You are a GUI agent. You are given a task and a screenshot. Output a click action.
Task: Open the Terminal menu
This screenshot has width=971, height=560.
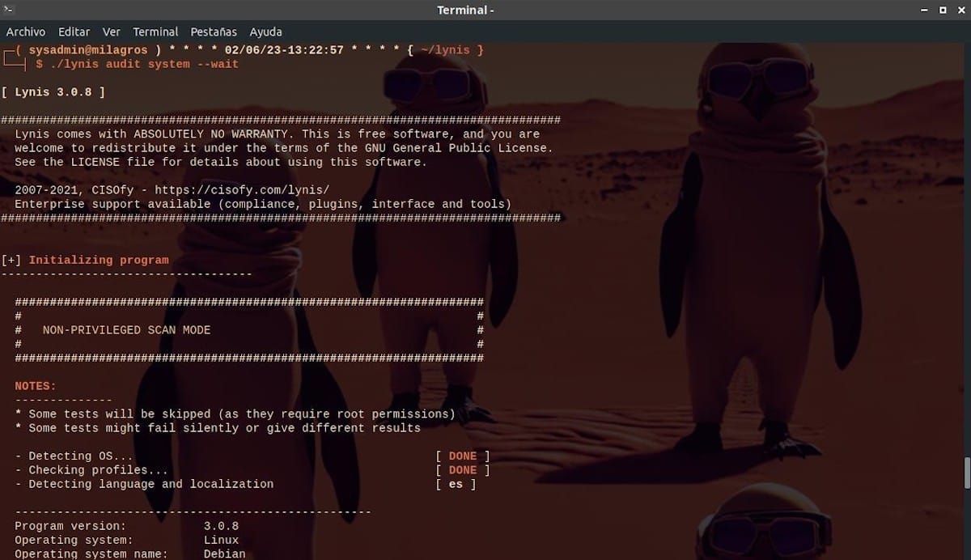[x=155, y=32]
